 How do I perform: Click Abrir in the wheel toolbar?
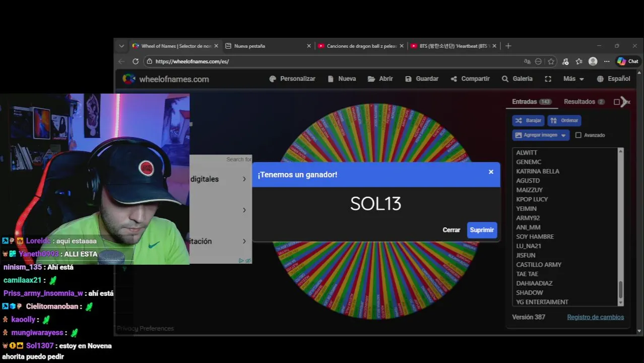click(x=380, y=79)
